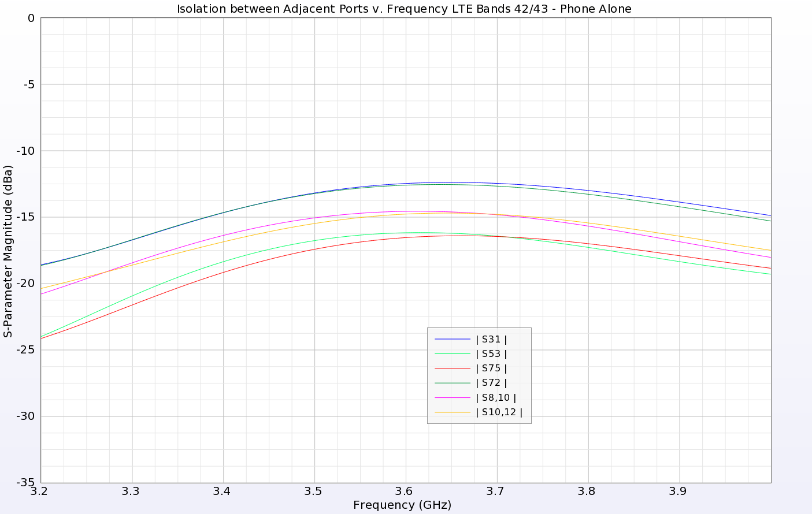The image size is (812, 514).
Task: Toggle visibility of the | S31 | trace
Action: (x=491, y=339)
